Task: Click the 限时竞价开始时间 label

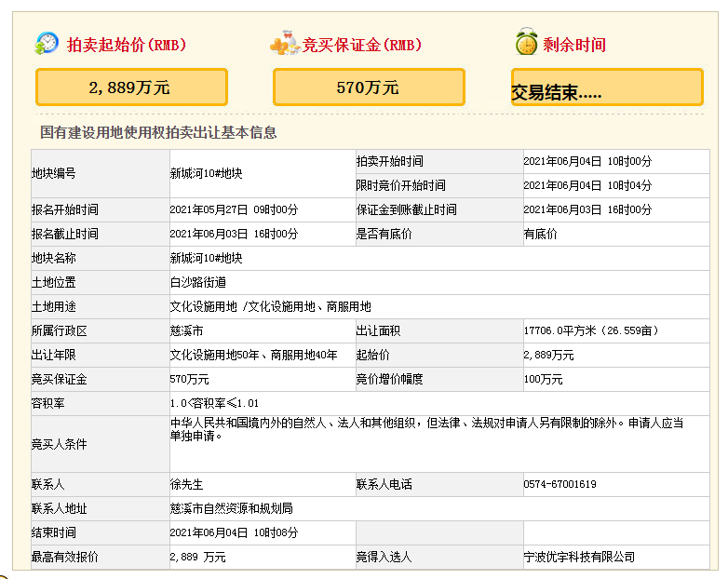Action: click(400, 185)
